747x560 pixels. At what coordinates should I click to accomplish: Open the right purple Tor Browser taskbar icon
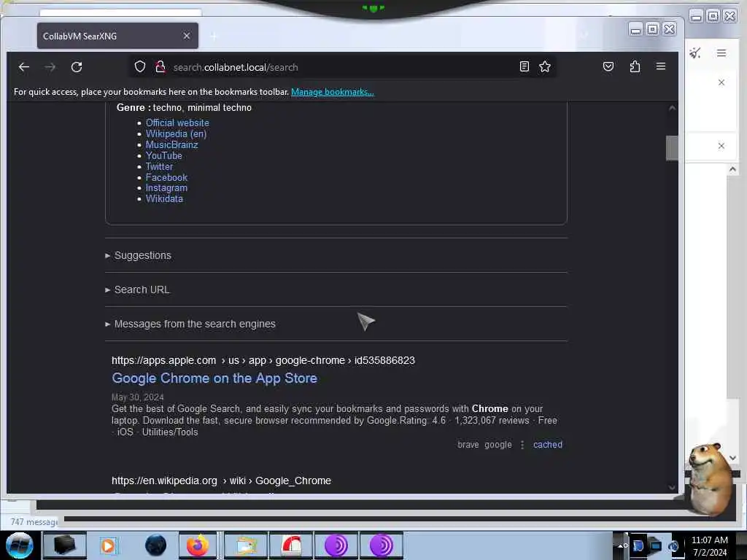381,545
